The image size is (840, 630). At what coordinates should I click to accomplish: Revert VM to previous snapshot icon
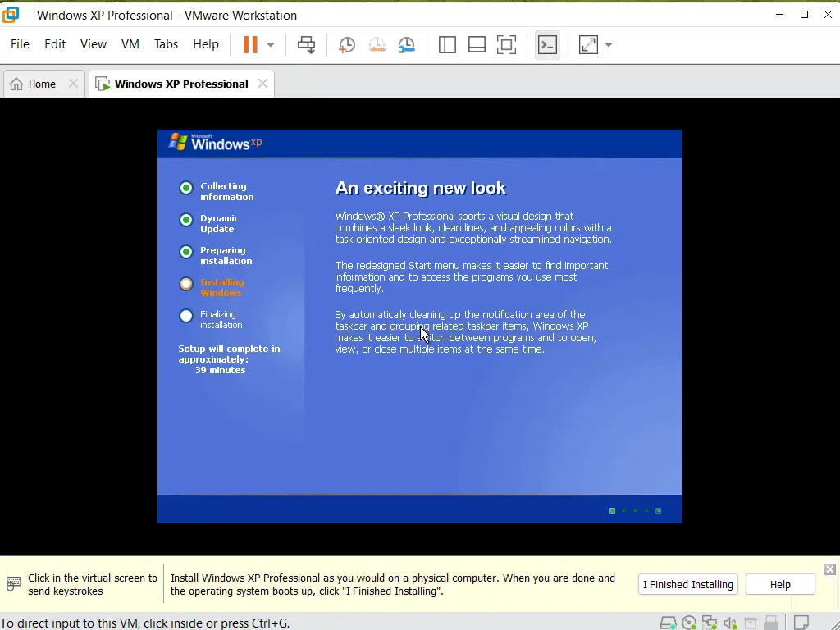[377, 45]
